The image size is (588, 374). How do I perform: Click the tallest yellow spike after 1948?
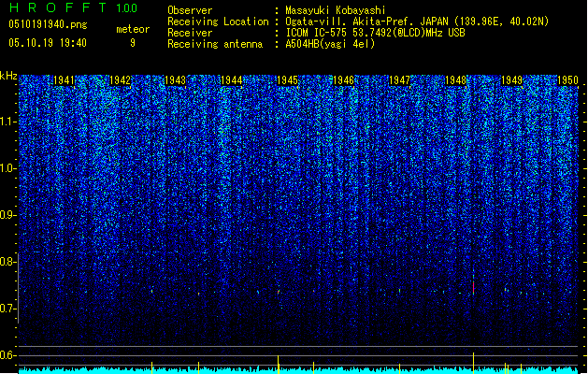[x=474, y=363]
